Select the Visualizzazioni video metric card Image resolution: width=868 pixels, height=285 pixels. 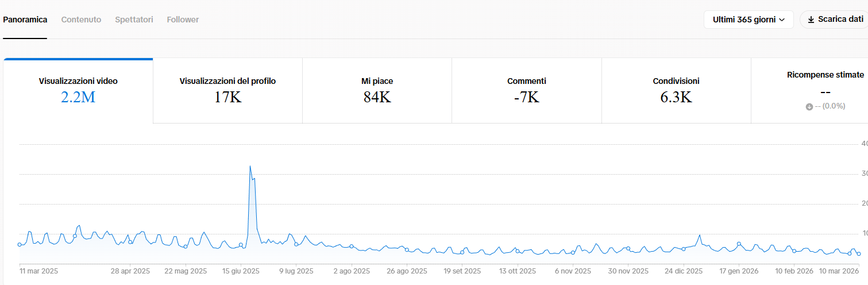[x=78, y=91]
